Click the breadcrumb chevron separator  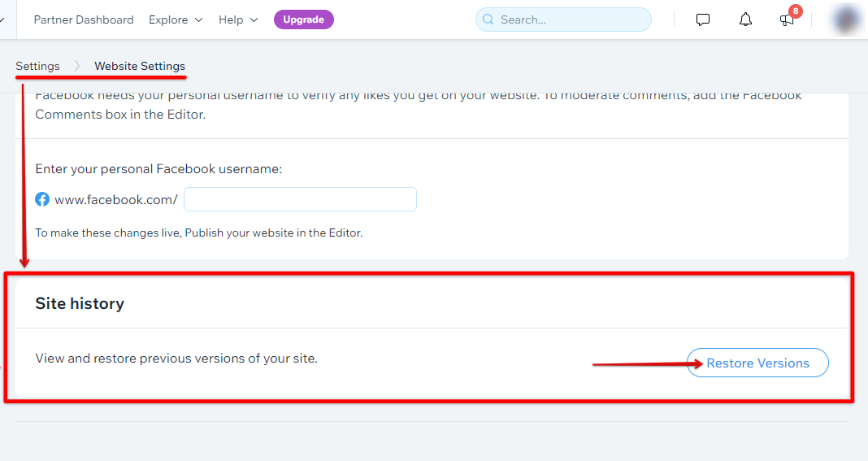[77, 66]
